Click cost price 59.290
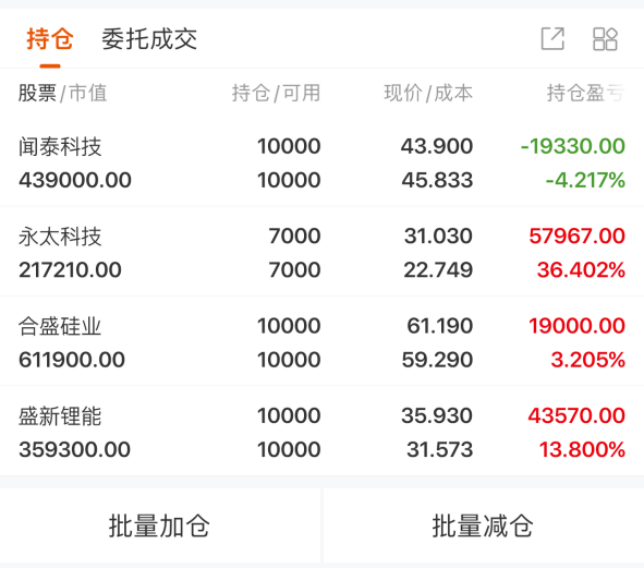Viewport: 644px width, 568px height. point(437,360)
